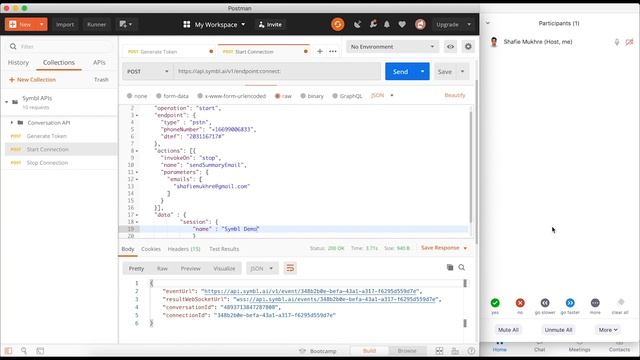Open the notifications bell
Viewport: 640px width, 360px height.
click(387, 24)
